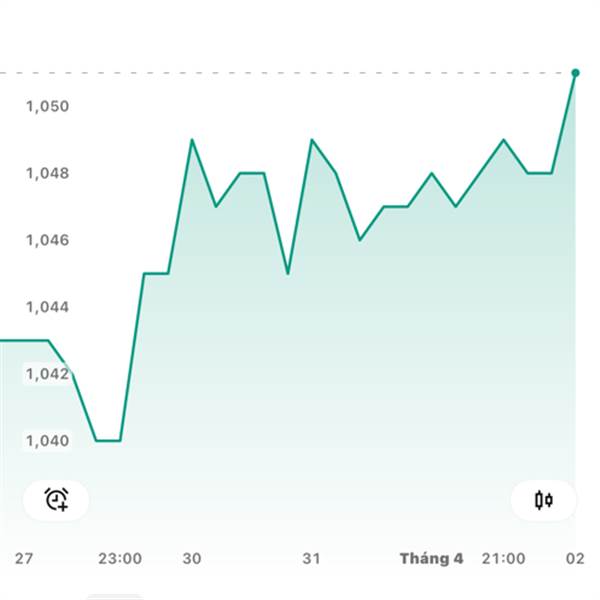This screenshot has width=600, height=600.
Task: Click the 23:00 time axis label
Action: pos(120,558)
